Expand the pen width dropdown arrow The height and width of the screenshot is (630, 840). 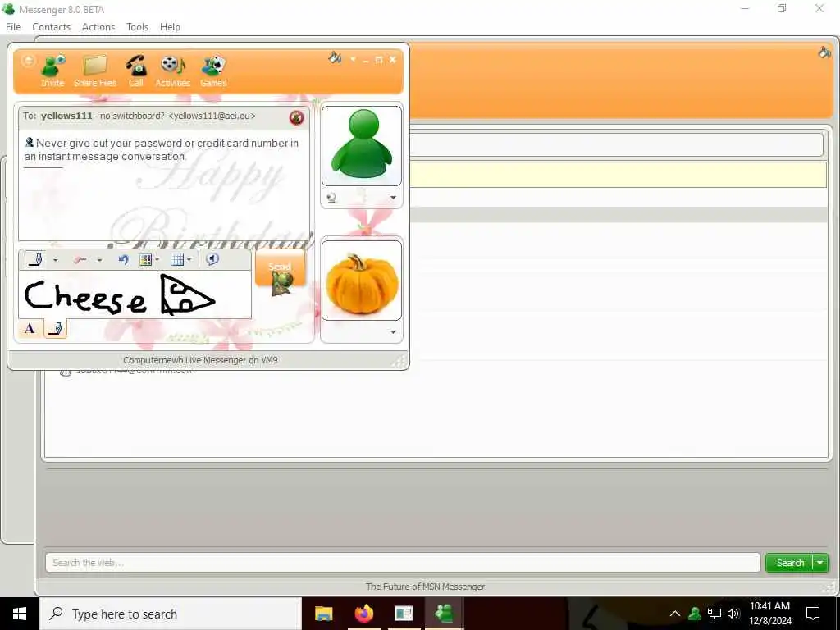tap(55, 260)
